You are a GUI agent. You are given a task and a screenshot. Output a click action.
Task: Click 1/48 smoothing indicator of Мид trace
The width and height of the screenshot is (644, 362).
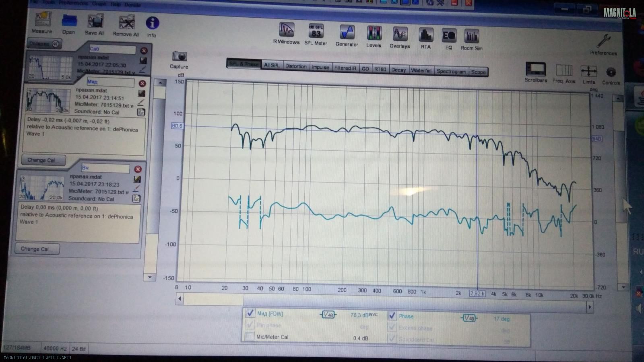(x=328, y=315)
